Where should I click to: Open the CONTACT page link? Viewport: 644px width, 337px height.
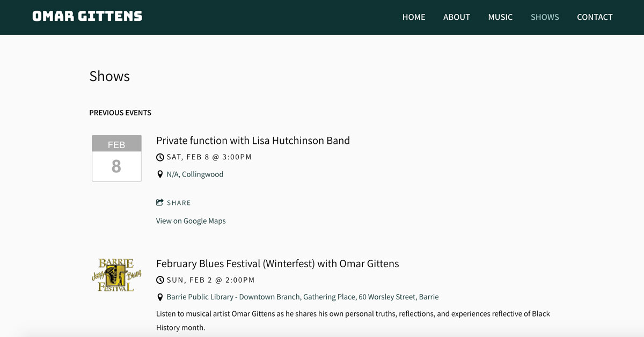pyautogui.click(x=595, y=17)
